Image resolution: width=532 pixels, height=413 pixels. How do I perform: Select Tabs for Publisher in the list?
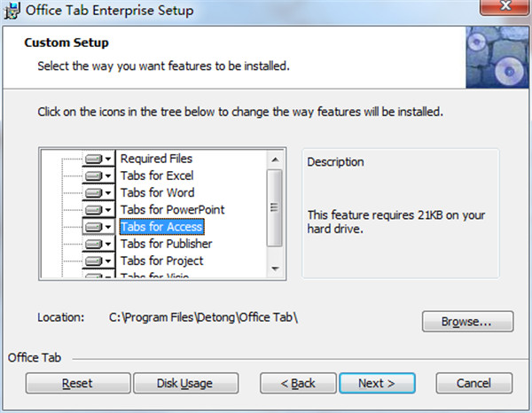pyautogui.click(x=166, y=244)
